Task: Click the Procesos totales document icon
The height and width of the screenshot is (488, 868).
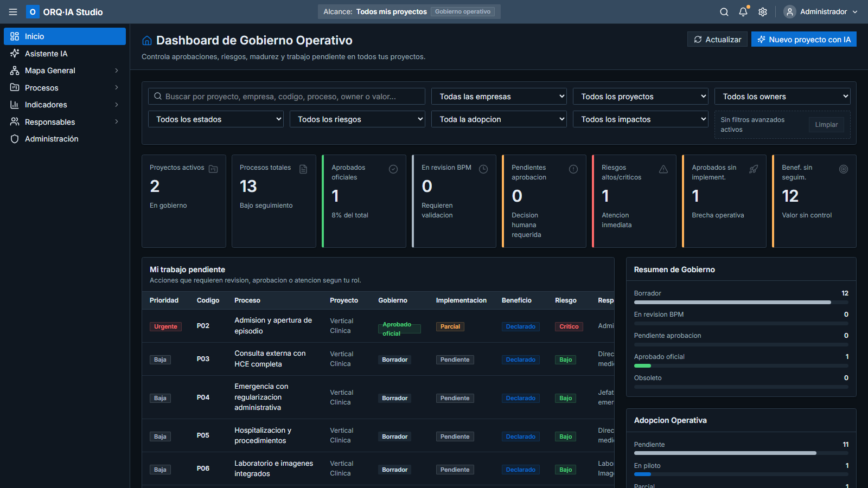Action: (x=303, y=169)
